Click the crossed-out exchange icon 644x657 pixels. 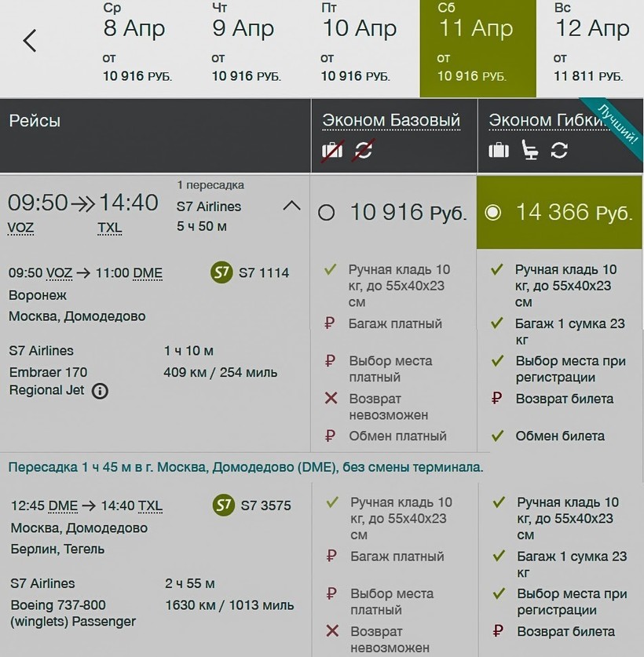point(364,149)
